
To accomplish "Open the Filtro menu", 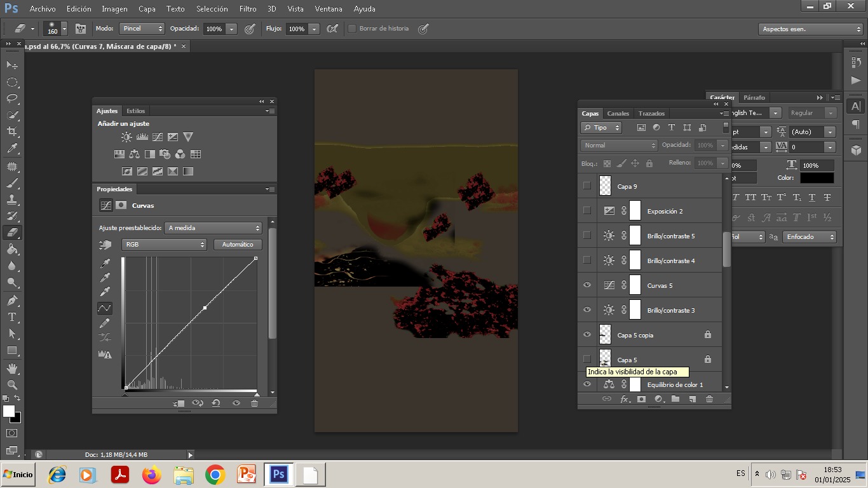I will (248, 9).
